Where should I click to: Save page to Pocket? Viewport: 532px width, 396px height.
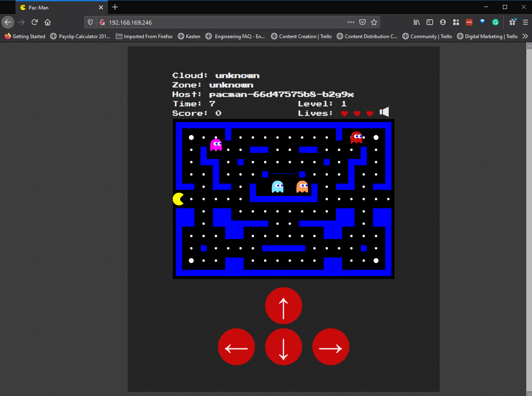[362, 22]
